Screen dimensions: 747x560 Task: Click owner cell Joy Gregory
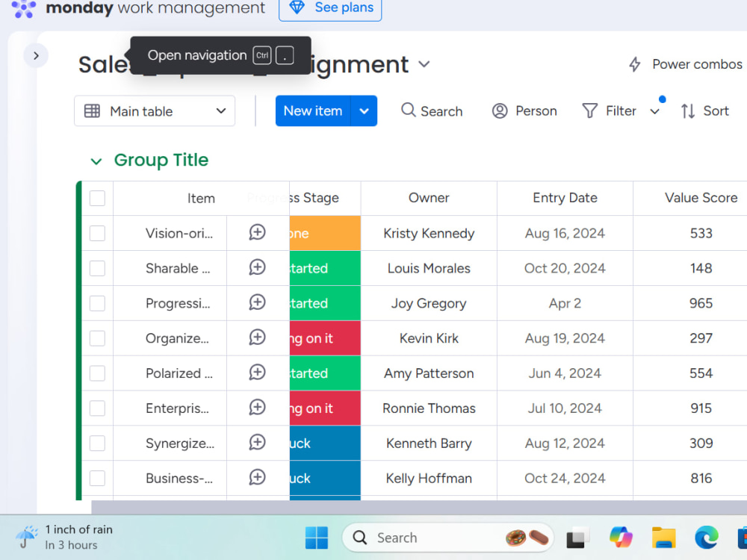[x=429, y=303]
